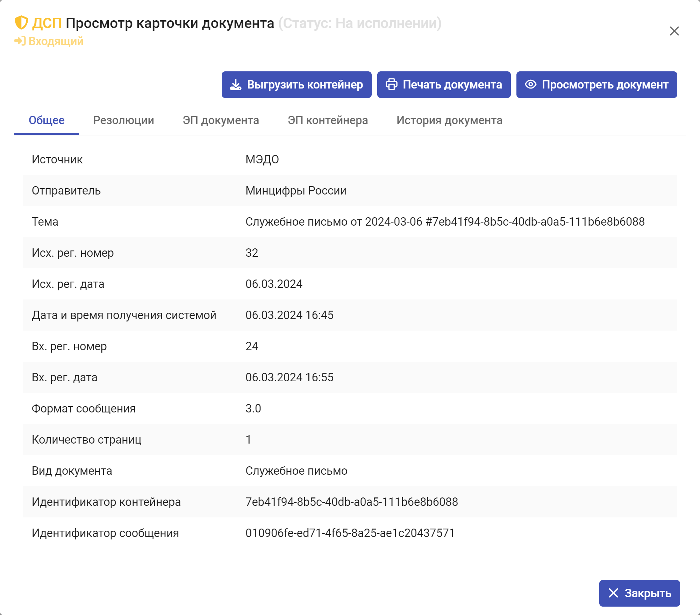700x615 pixels.
Task: Click message format value 3.0
Action: pos(253,409)
